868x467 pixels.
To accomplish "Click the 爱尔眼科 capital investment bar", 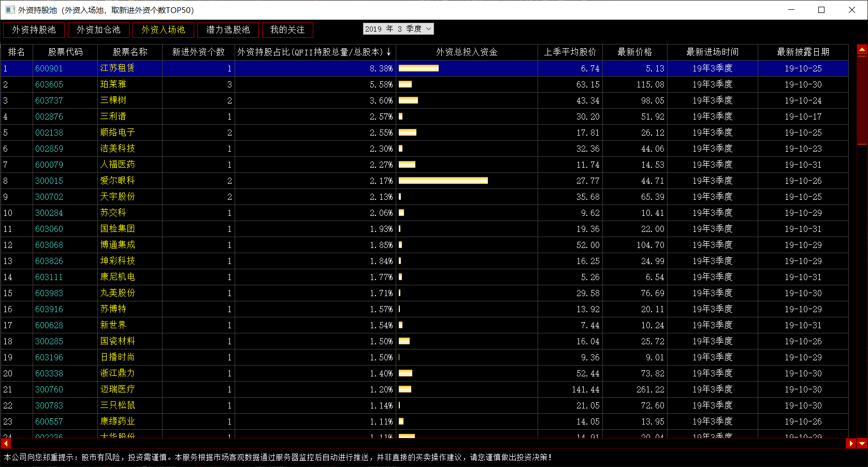I will pos(443,181).
